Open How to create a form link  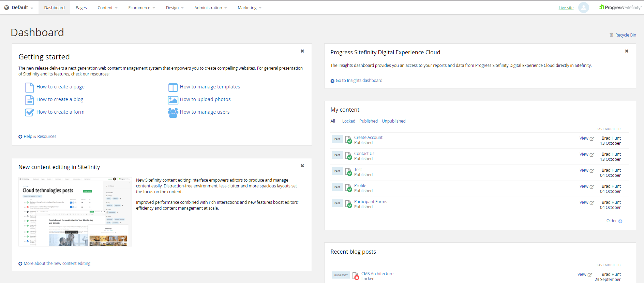coord(60,112)
